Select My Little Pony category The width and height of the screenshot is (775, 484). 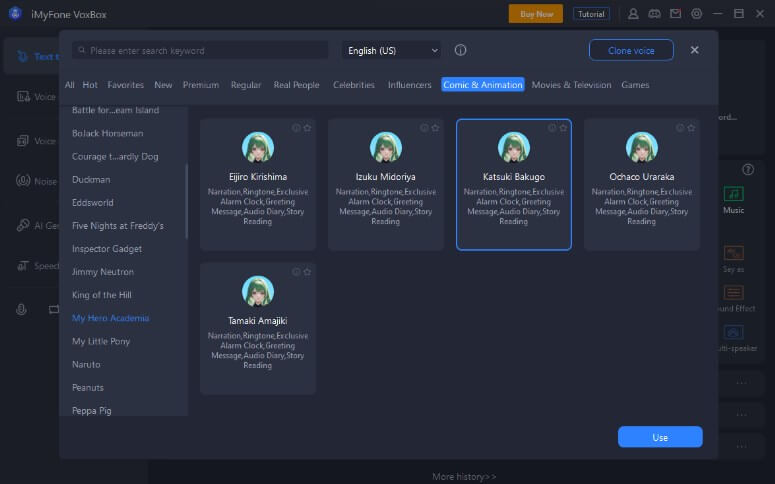point(101,342)
